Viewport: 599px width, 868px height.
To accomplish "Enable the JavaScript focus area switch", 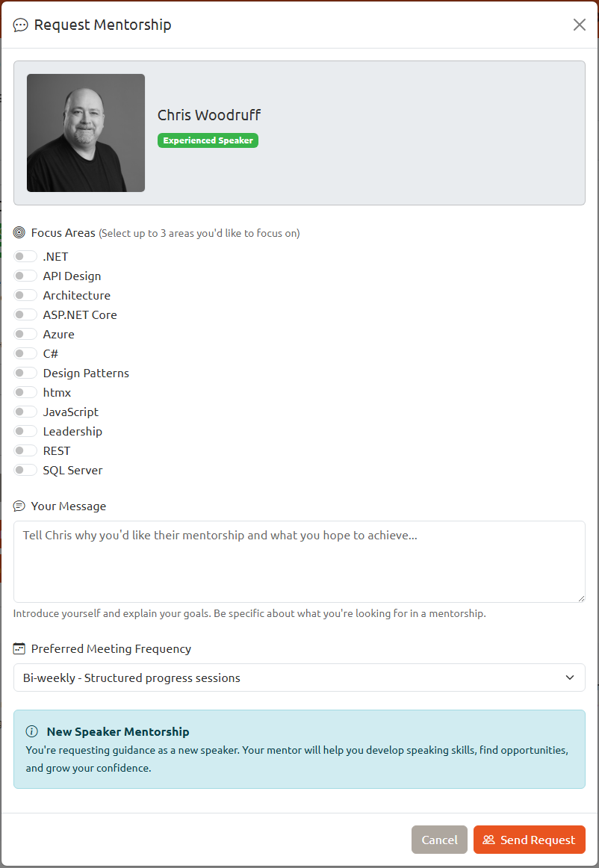I will tap(25, 411).
